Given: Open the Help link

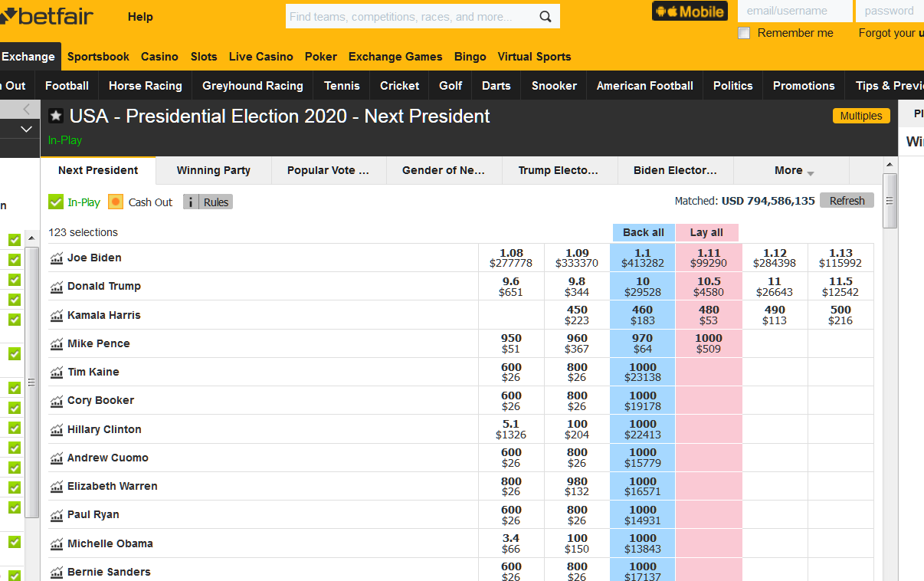Looking at the screenshot, I should point(140,17).
